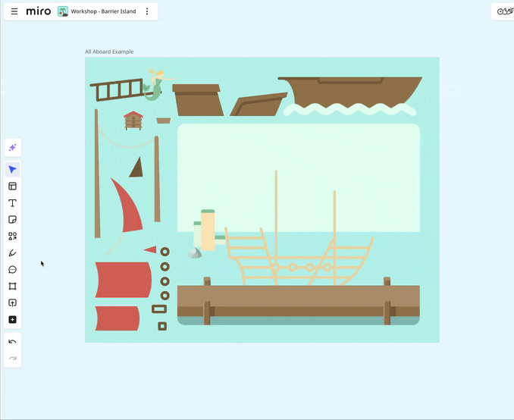Select the brown ladder piece
The height and width of the screenshot is (420, 514).
118,89
